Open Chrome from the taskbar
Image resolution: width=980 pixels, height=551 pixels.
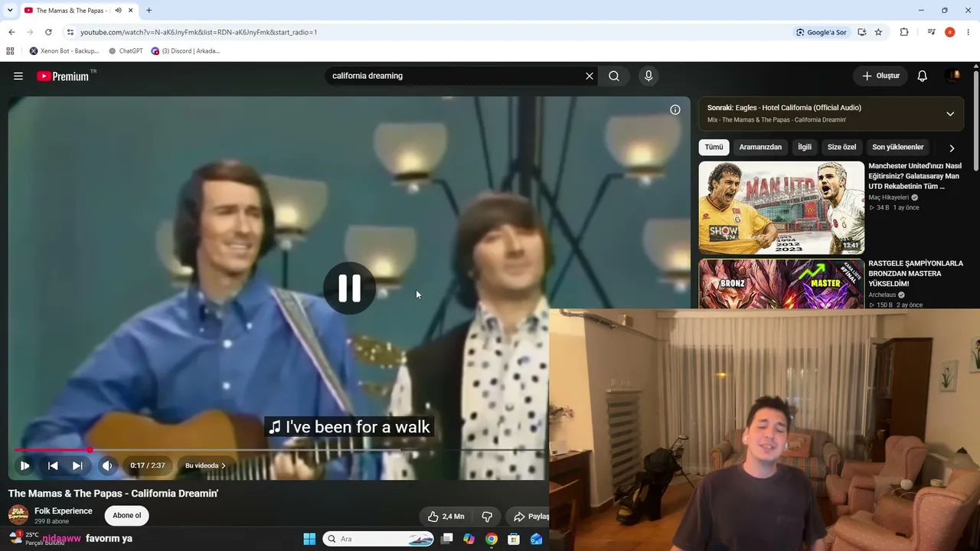(492, 539)
